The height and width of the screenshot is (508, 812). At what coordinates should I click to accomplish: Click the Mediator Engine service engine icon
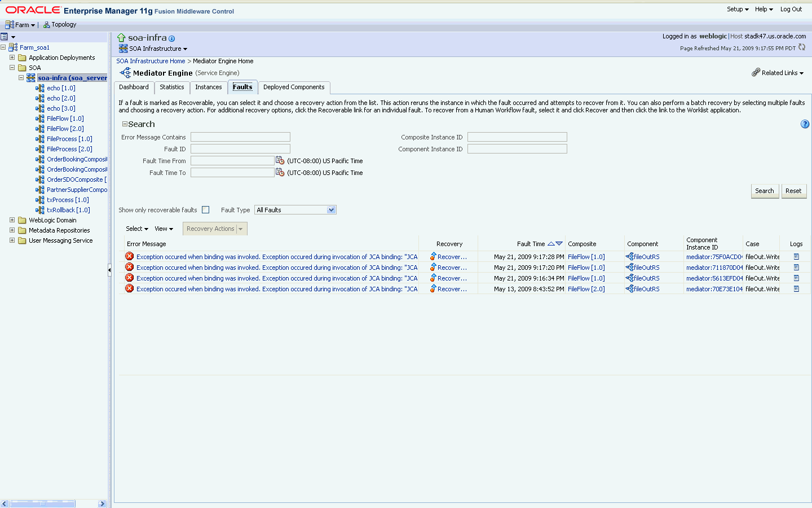click(x=124, y=72)
